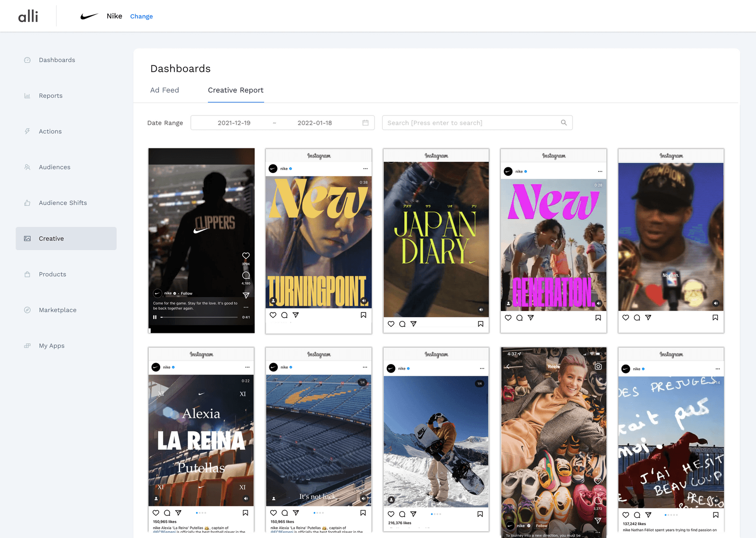Screen dimensions: 756x538
Task: Pause the Clippers video creative
Action: point(155,317)
